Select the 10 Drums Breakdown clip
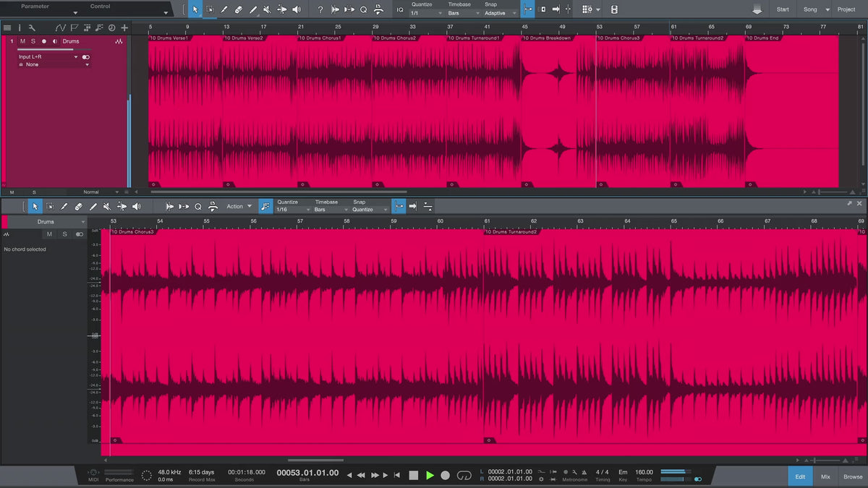This screenshot has width=868, height=488. pos(557,108)
